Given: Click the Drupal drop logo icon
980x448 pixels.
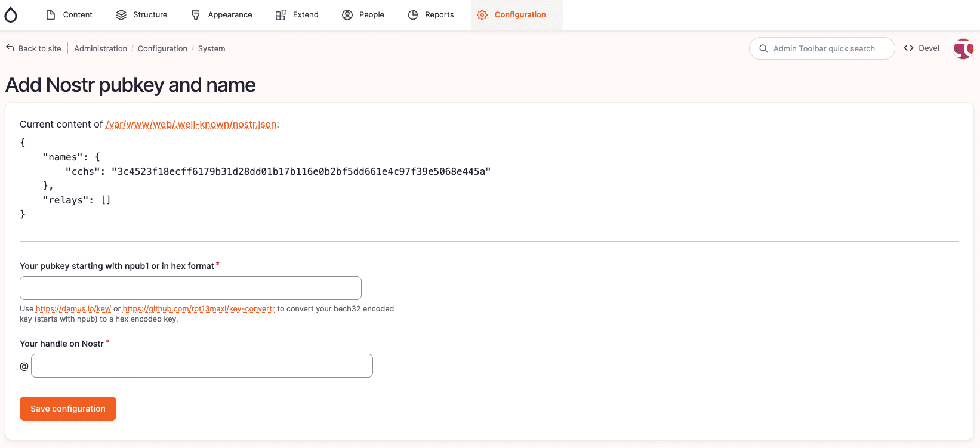Looking at the screenshot, I should [x=11, y=15].
